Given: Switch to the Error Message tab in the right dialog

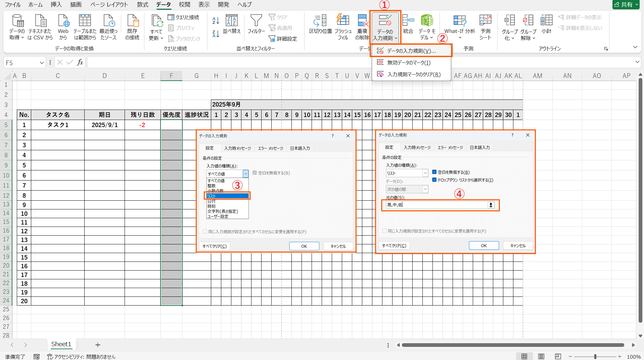Looking at the screenshot, I should (x=450, y=148).
